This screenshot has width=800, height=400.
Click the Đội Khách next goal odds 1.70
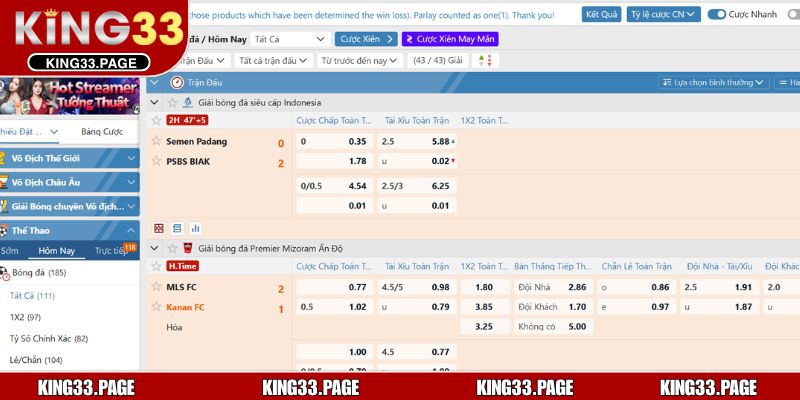point(553,307)
